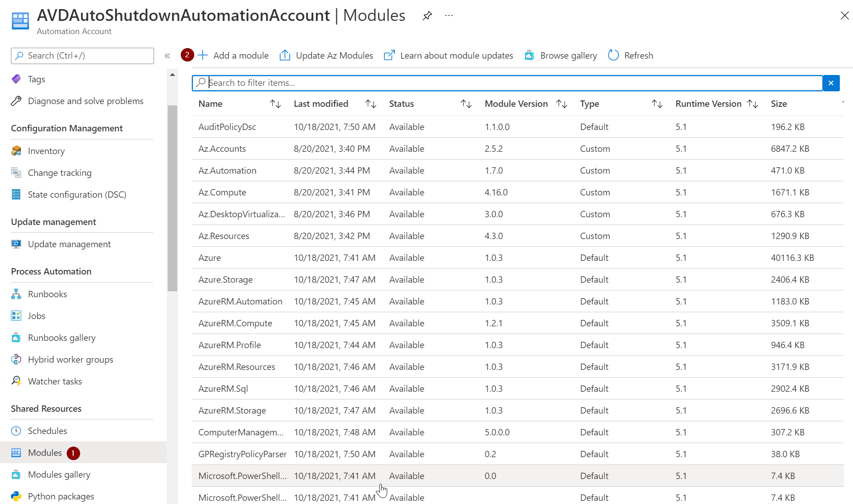
Task: Open the AzureRM.Sql module
Action: click(x=223, y=389)
